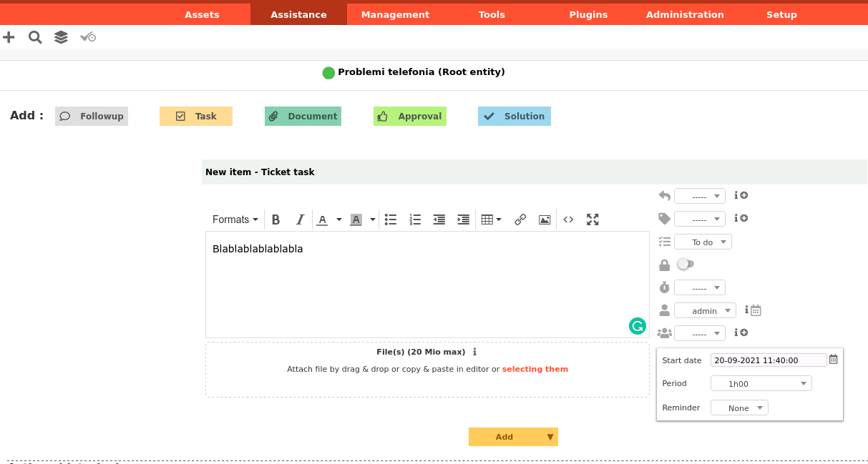The width and height of the screenshot is (868, 464).
Task: Create a new ticket with the plus icon
Action: point(9,36)
